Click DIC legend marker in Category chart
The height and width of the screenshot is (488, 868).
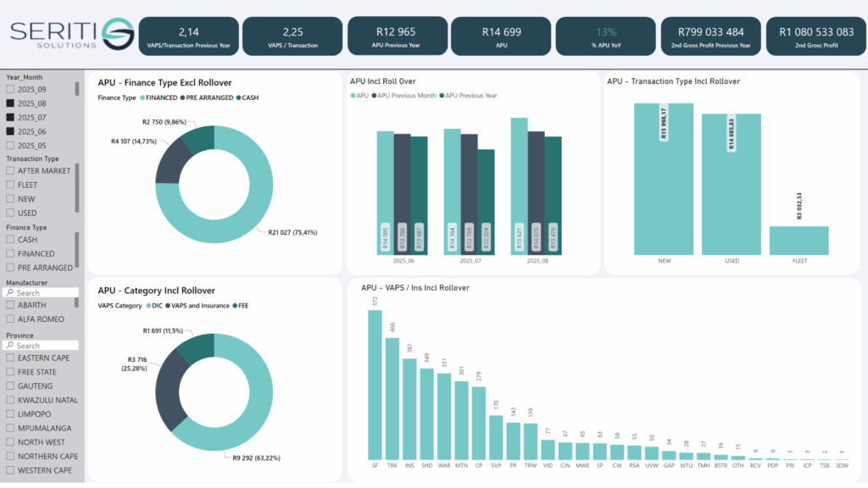(x=148, y=306)
